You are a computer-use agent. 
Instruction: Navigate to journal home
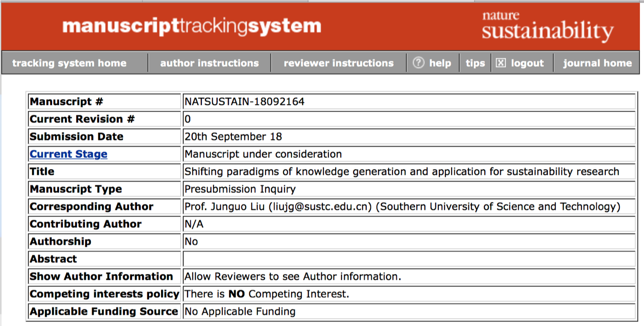point(597,63)
